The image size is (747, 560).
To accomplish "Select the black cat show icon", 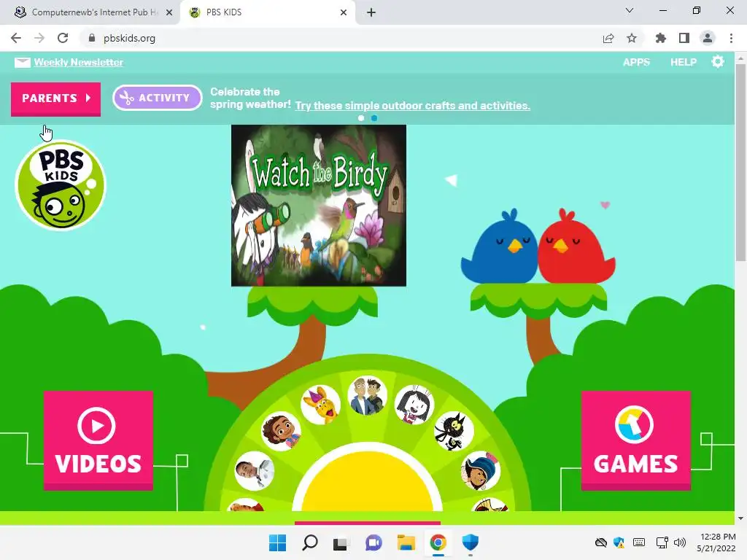I will coord(454,431).
